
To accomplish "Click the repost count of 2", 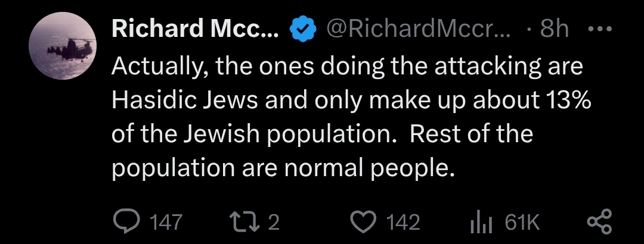I will 274,223.
